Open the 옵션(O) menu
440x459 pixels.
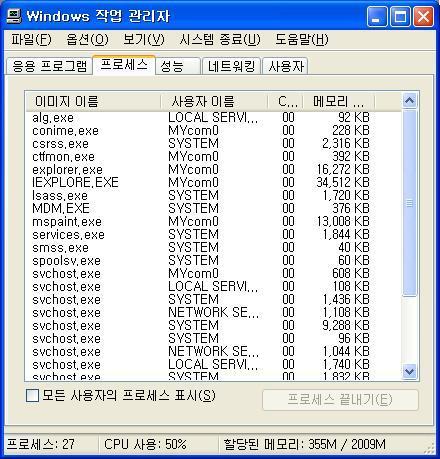coord(87,39)
